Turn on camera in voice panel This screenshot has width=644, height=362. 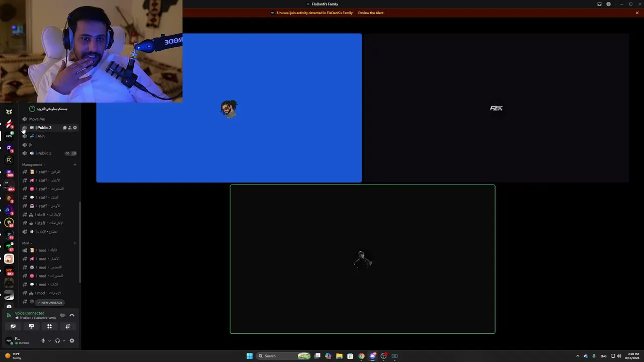pyautogui.click(x=13, y=326)
